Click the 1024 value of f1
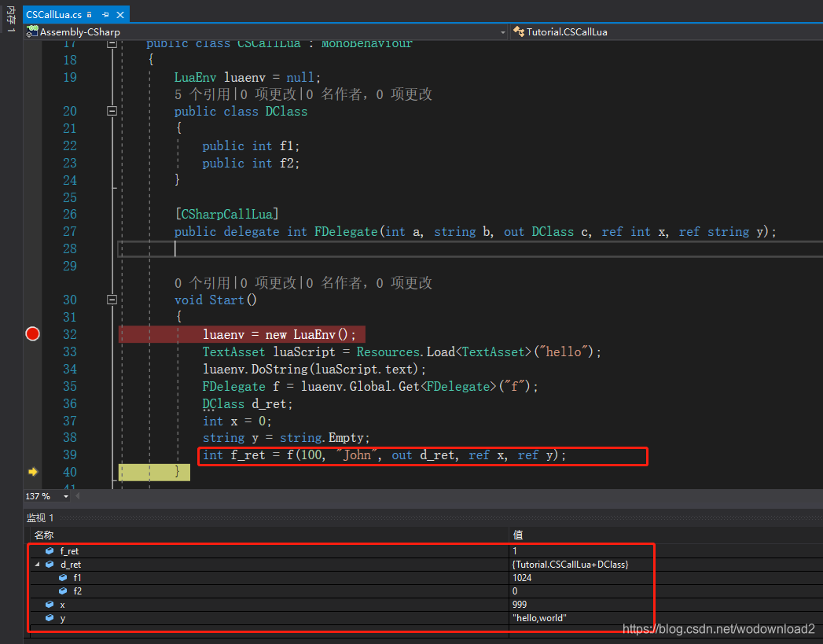Image resolution: width=823 pixels, height=644 pixels. pos(522,578)
